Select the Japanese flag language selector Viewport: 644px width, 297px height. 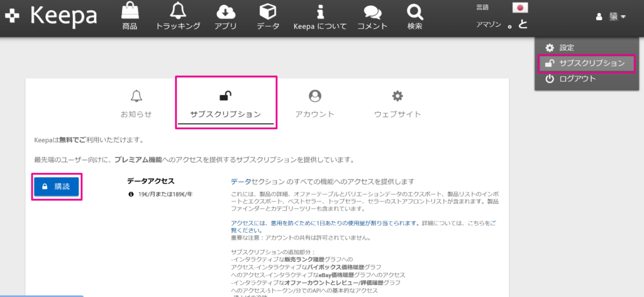(520, 8)
